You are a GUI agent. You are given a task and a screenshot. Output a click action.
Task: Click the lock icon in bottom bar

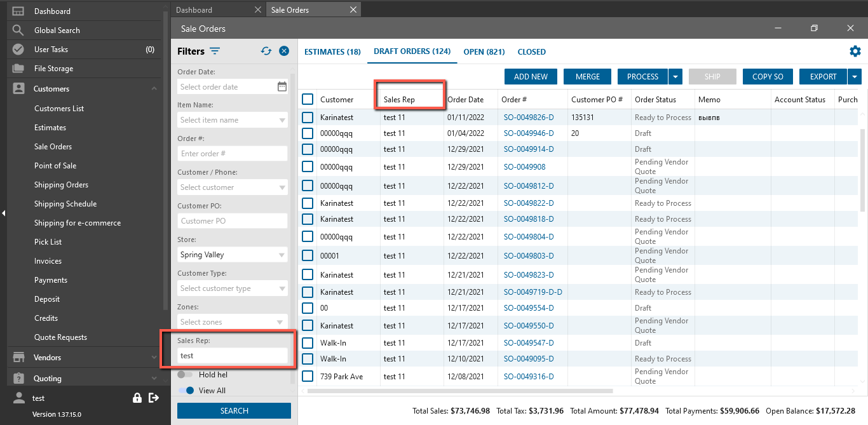[x=137, y=398]
